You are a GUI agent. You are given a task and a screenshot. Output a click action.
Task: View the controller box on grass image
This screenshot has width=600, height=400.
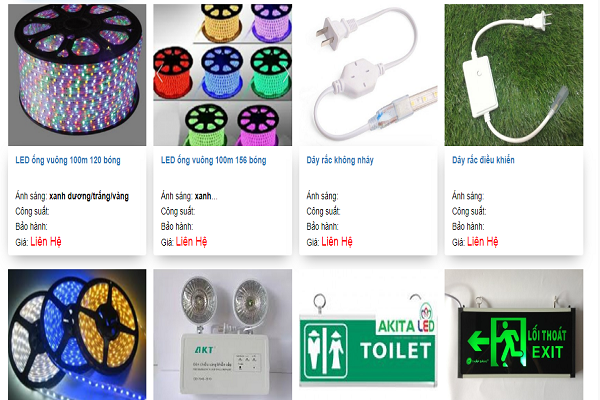[x=514, y=75]
